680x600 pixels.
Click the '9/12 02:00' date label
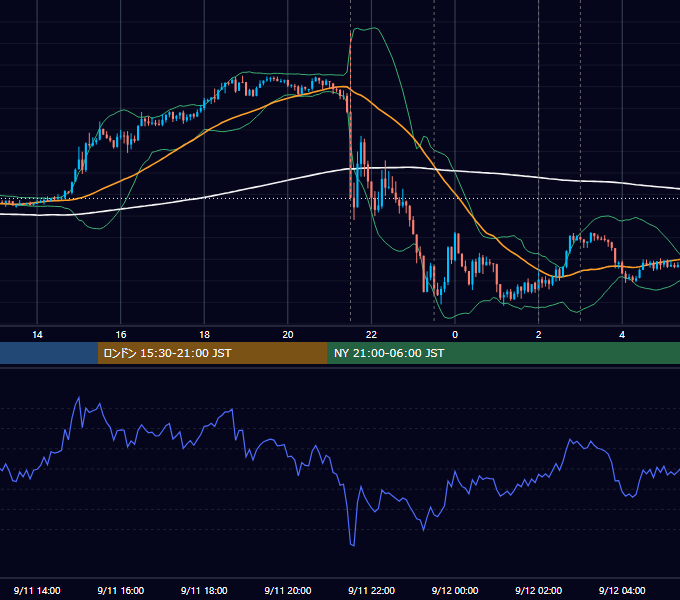click(x=539, y=590)
